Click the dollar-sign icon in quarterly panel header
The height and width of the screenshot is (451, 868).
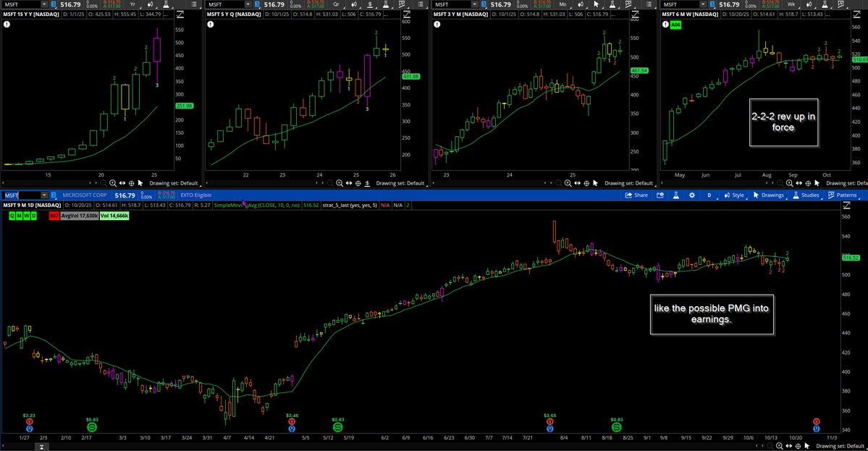pyautogui.click(x=370, y=4)
